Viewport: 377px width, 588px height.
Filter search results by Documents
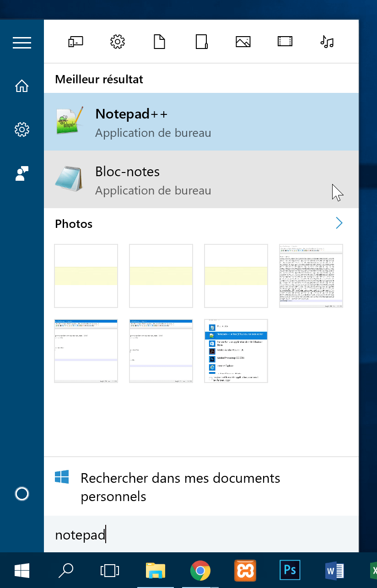pos(159,42)
